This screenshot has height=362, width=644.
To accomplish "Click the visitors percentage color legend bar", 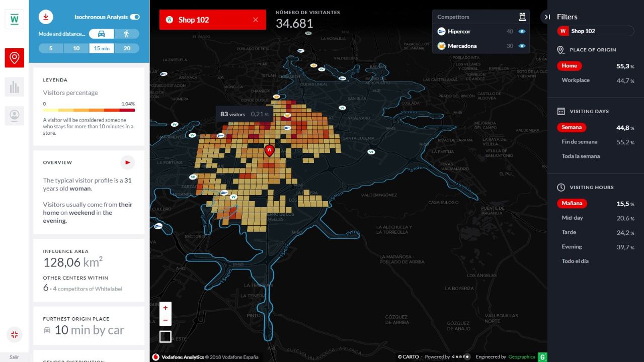I will pyautogui.click(x=89, y=110).
